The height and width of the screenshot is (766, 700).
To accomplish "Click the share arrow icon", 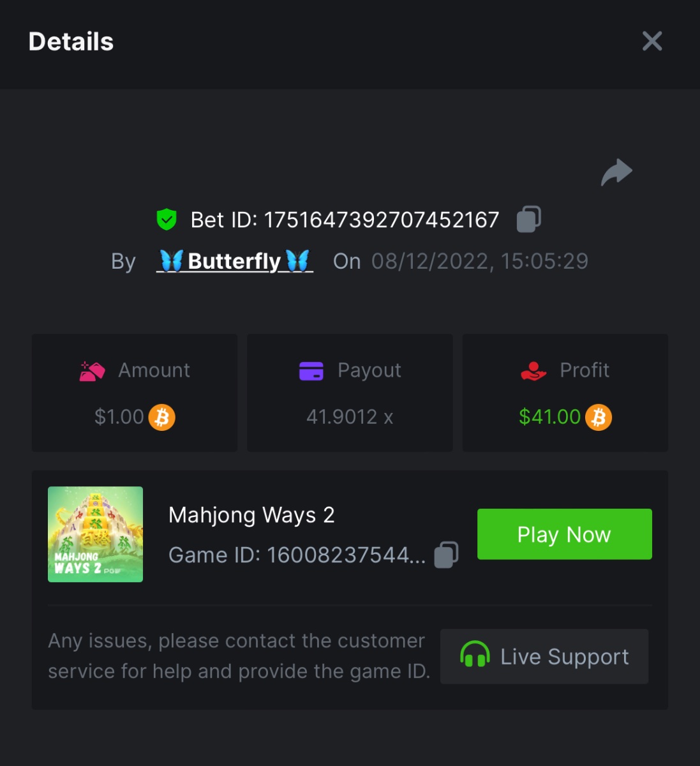I will pos(616,172).
